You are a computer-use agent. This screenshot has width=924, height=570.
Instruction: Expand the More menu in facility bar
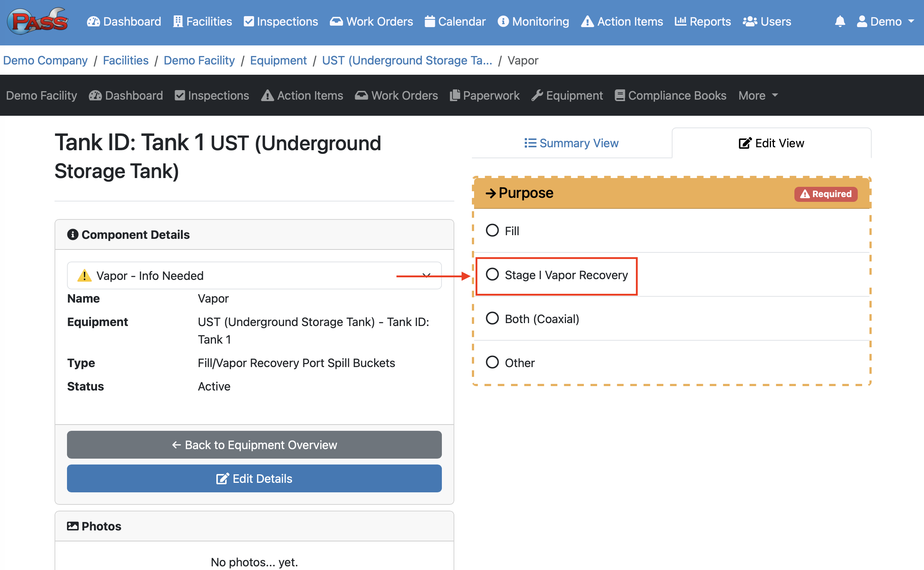[x=757, y=95]
